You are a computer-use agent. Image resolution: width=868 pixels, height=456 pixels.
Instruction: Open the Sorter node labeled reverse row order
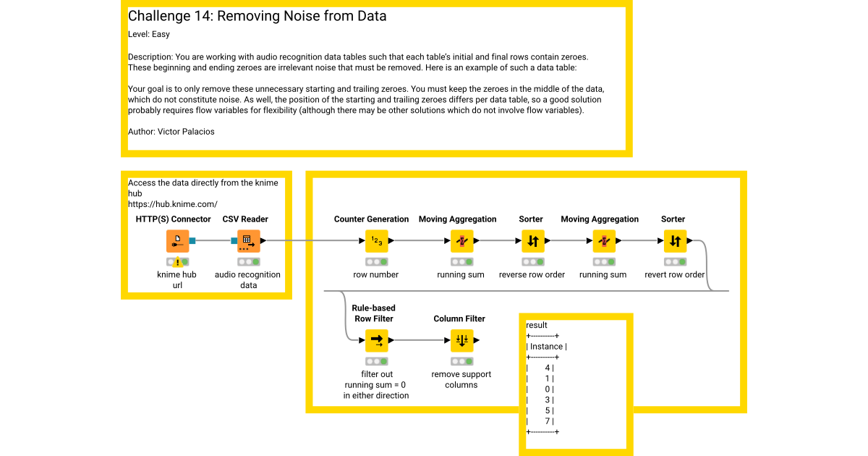[x=532, y=240]
